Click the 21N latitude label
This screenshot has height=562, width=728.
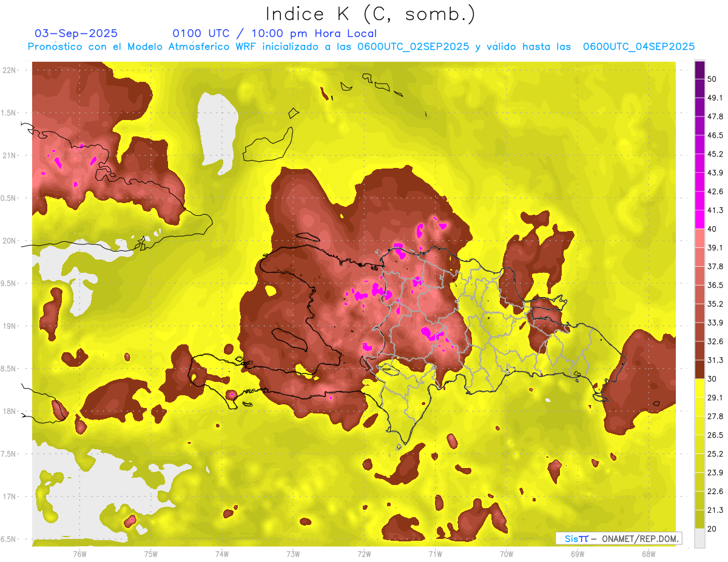click(10, 156)
